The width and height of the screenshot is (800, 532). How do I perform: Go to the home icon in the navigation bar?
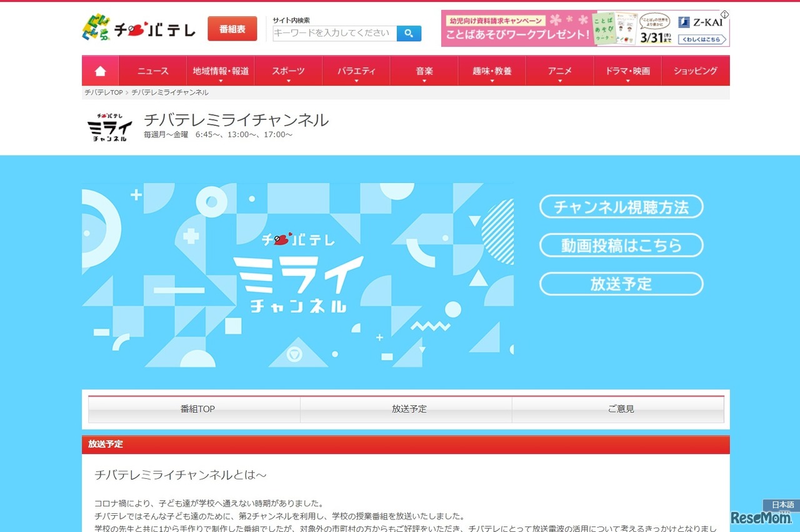coord(101,71)
